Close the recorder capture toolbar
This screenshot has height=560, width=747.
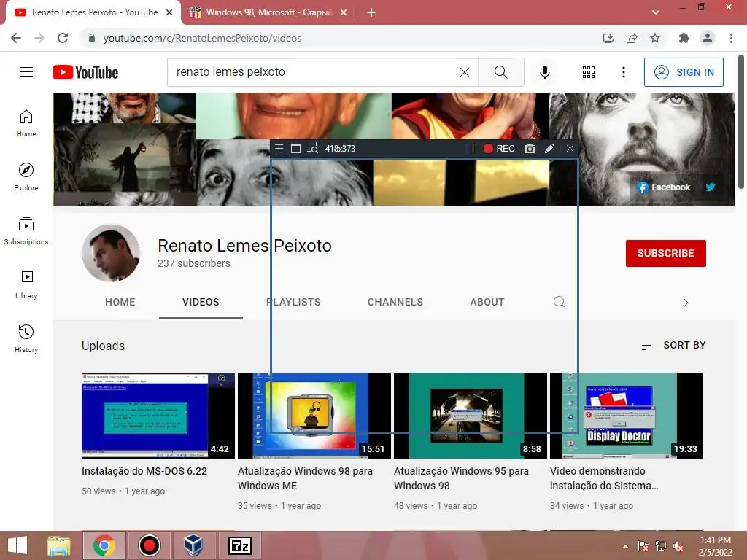570,149
